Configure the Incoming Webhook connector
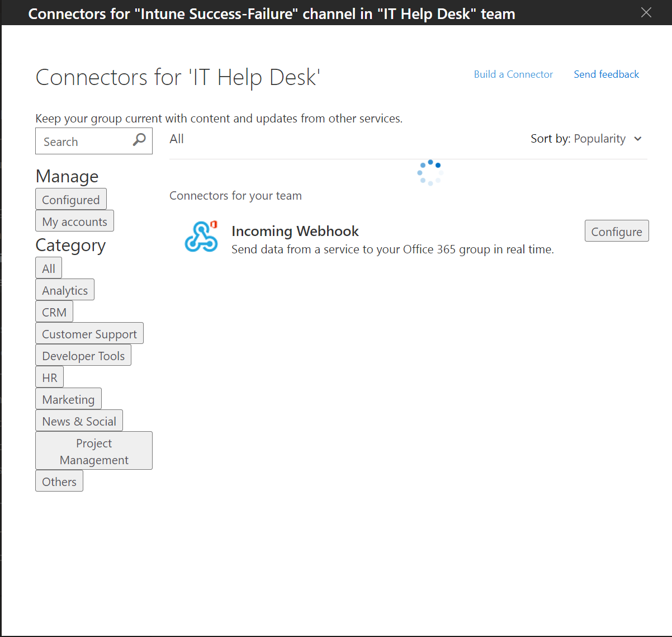Image resolution: width=672 pixels, height=637 pixels. (616, 231)
